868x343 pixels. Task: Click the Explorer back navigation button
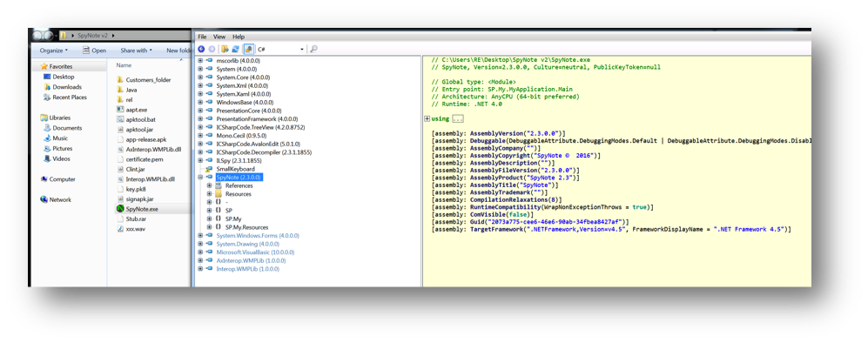point(38,36)
